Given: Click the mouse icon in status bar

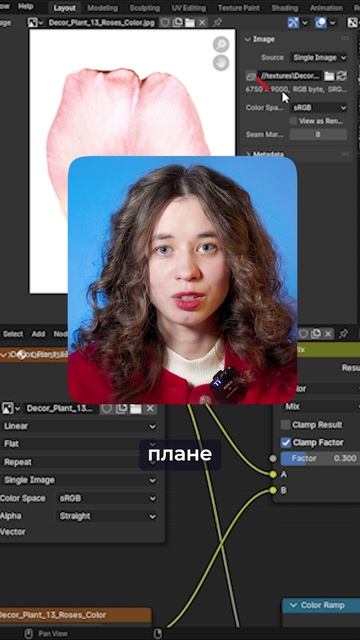Looking at the screenshot, I should [x=28, y=633].
